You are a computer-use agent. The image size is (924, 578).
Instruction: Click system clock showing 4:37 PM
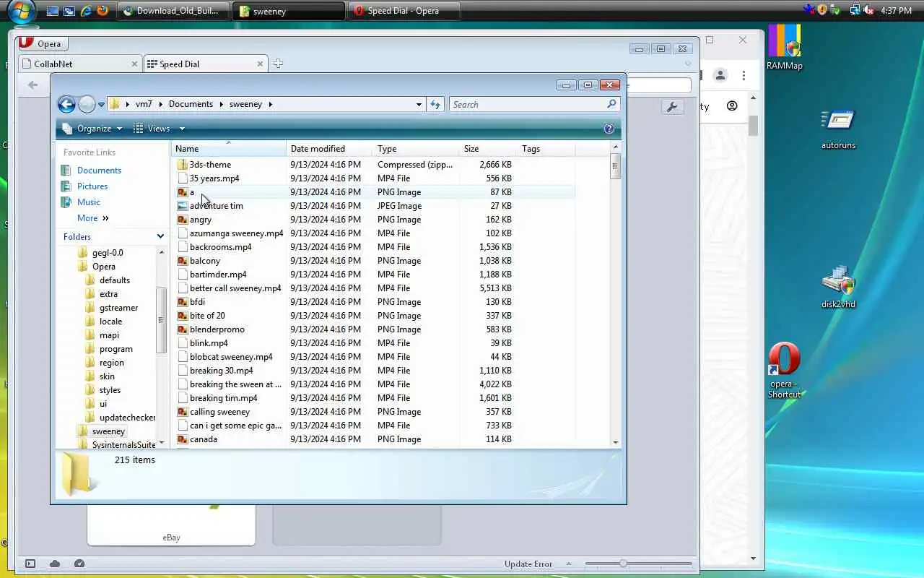pos(897,11)
